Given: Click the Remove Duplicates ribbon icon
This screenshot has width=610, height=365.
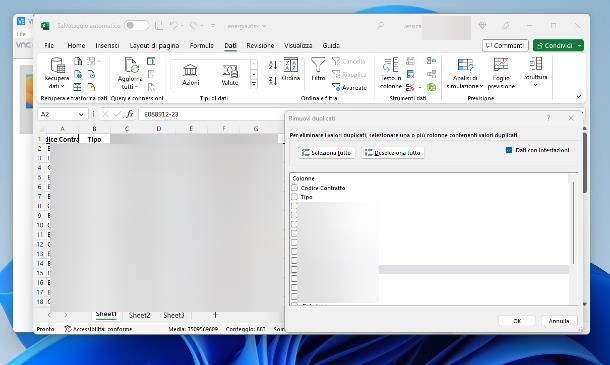Looking at the screenshot, I should 410,74.
